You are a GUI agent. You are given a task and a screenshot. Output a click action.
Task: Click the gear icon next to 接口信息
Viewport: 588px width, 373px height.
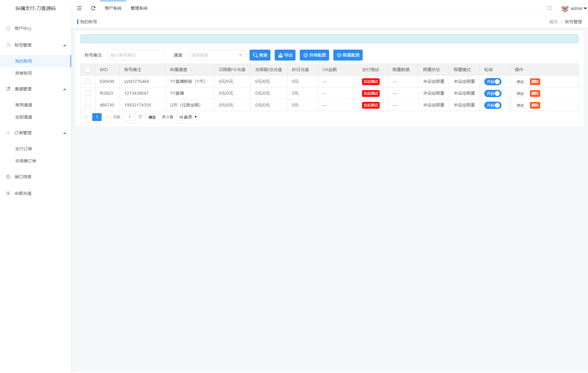click(8, 177)
